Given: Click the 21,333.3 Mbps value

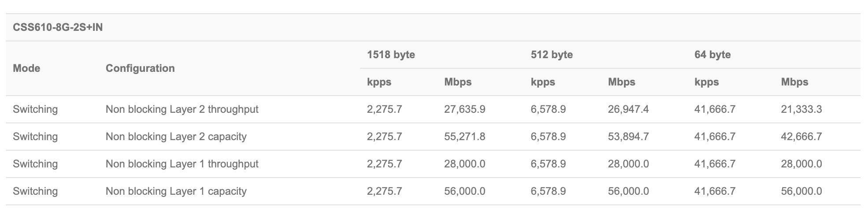Looking at the screenshot, I should coord(801,109).
